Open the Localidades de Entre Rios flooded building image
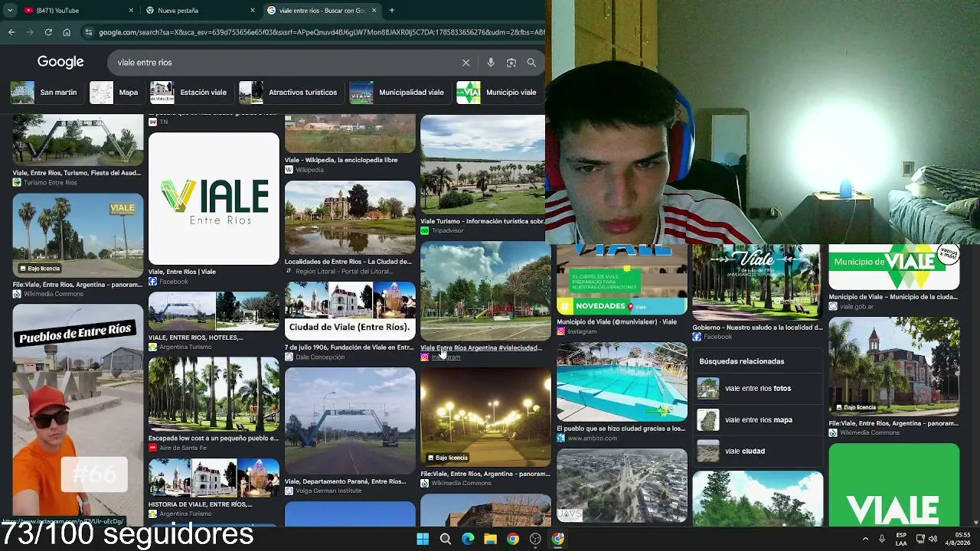Viewport: 980px width, 551px height. click(x=350, y=217)
